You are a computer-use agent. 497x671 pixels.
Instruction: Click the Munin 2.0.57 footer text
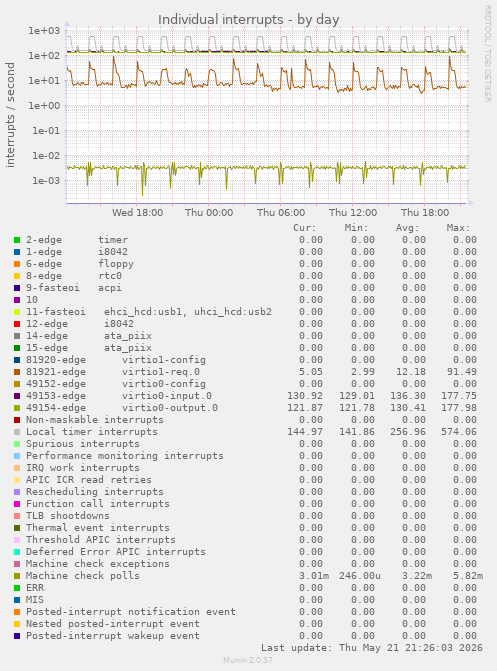[248, 660]
